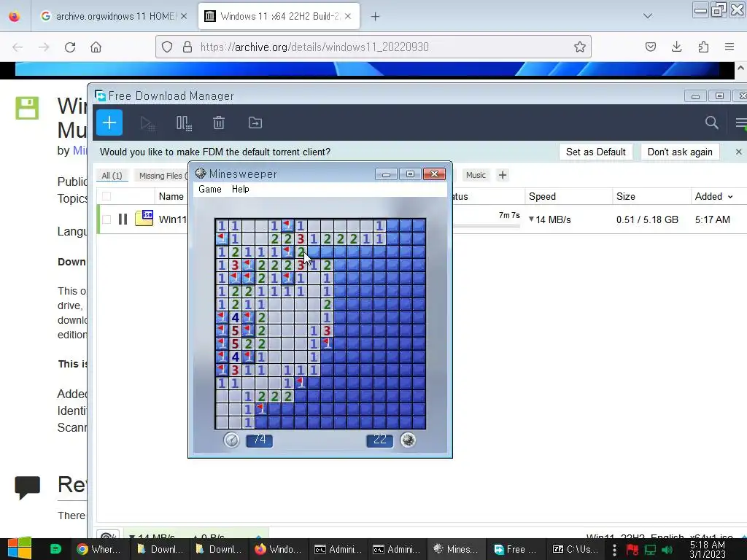Open Windows Start menu
This screenshot has height=560, width=747.
pos(20,550)
